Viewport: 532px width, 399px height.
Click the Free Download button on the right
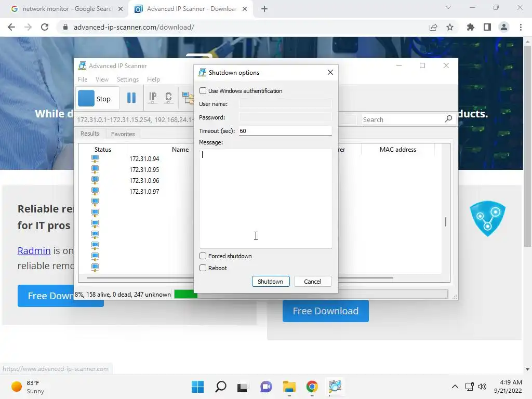click(x=325, y=311)
